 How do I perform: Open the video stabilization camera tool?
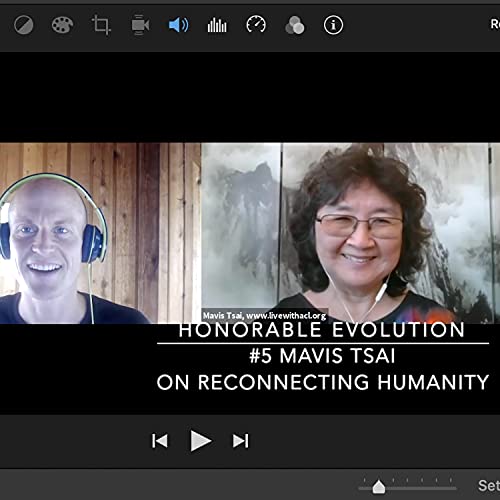coord(140,25)
